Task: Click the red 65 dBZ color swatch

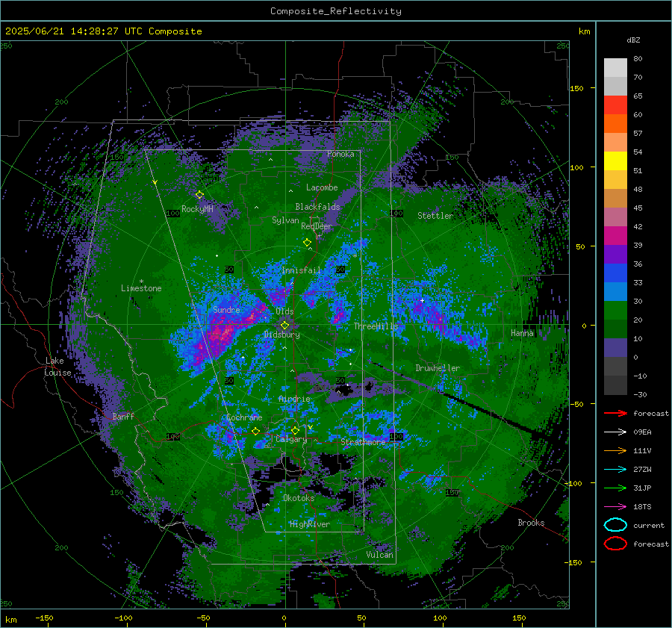Action: [615, 105]
